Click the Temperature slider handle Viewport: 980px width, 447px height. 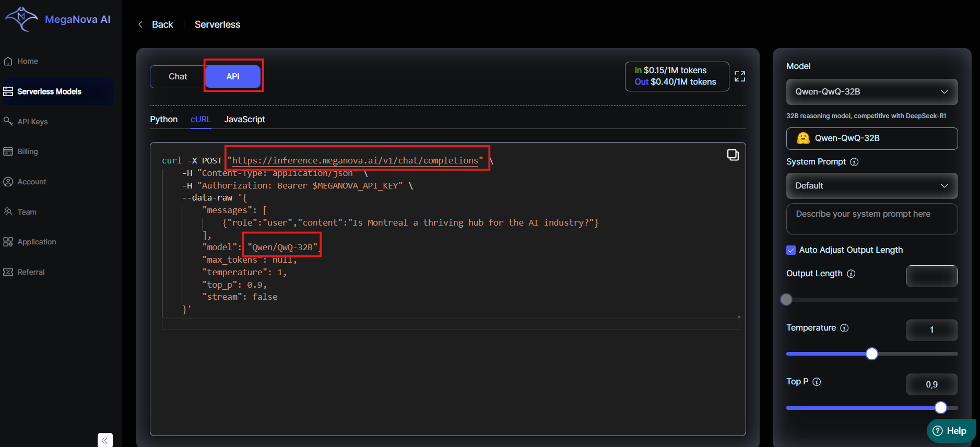[x=871, y=354]
